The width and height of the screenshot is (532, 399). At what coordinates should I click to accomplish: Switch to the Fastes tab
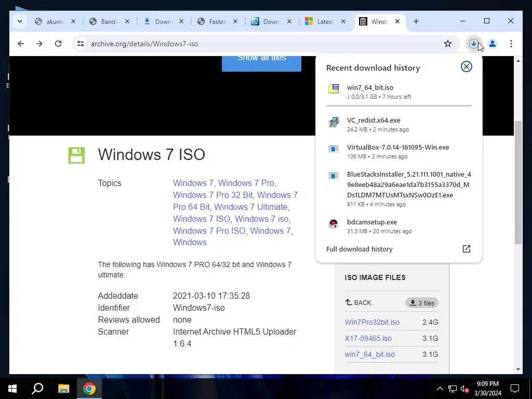[217, 21]
